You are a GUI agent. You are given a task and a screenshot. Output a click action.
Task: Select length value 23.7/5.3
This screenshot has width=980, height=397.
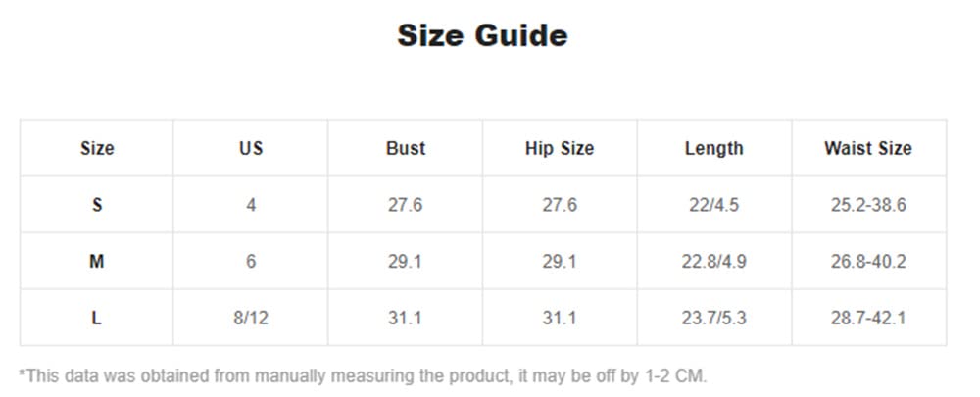713,318
